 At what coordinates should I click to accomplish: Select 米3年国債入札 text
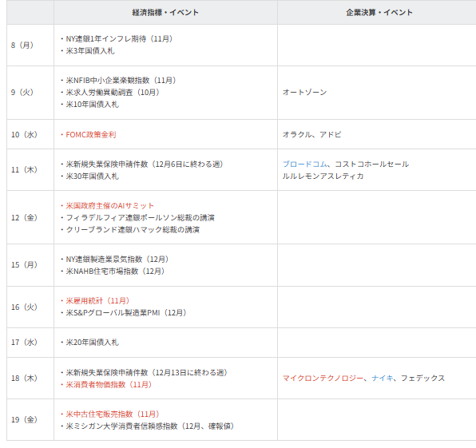click(x=90, y=51)
